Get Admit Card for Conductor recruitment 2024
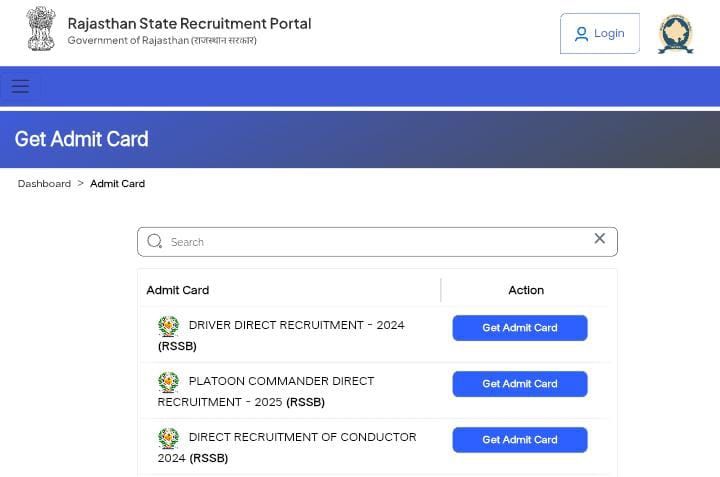Image resolution: width=720 pixels, height=477 pixels. click(x=519, y=440)
